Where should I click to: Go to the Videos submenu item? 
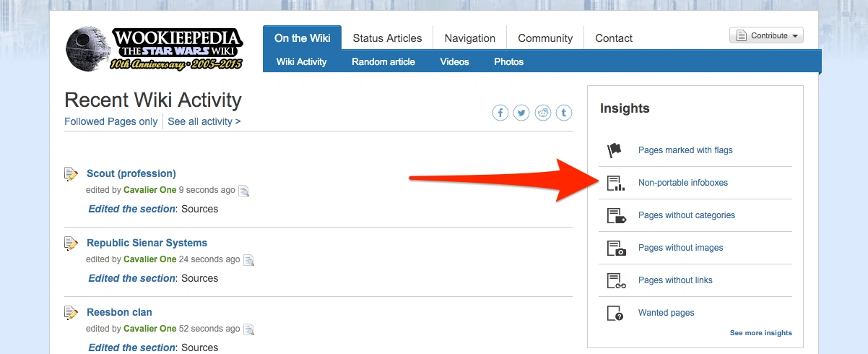tap(454, 62)
